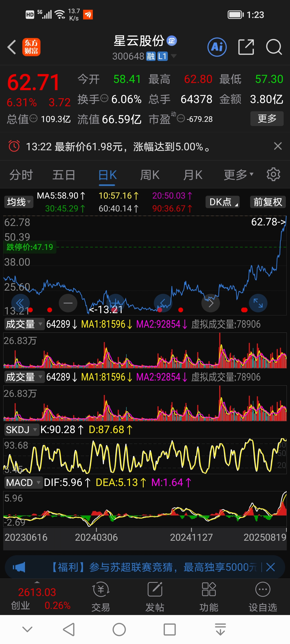290x644 pixels.
Task: Tap the 更多 quote details button
Action: click(267, 119)
